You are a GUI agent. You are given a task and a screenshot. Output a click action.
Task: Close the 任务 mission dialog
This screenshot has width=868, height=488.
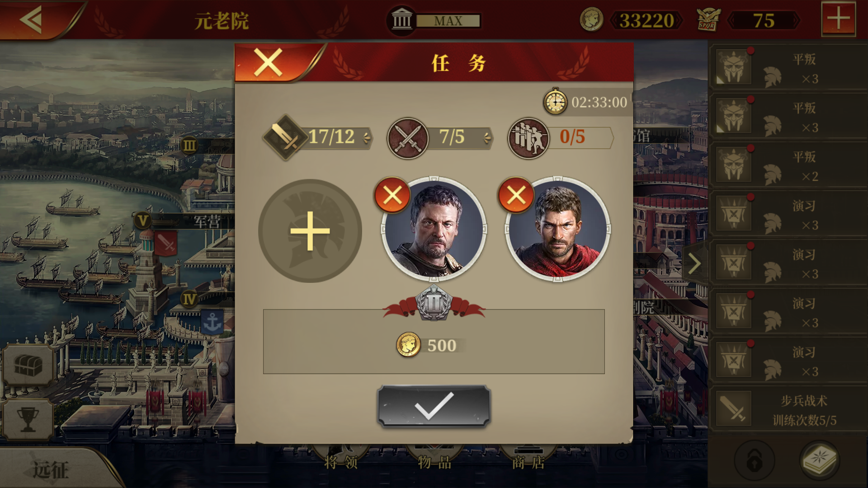(x=268, y=62)
